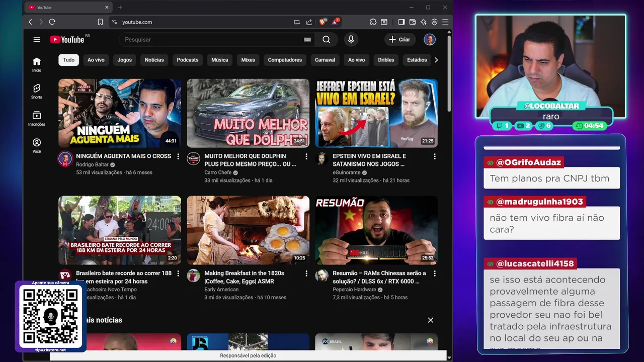Viewport: 644px width, 362px height.
Task: Open the YouTube guide hamburger menu
Action: coord(37,40)
